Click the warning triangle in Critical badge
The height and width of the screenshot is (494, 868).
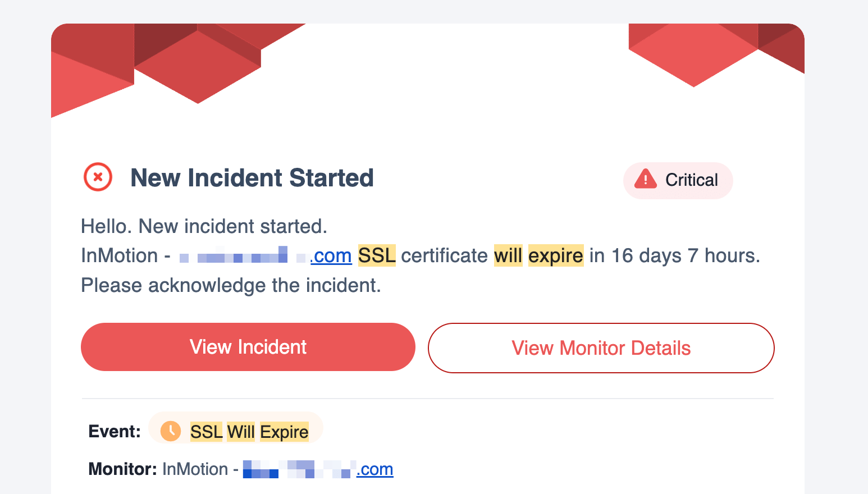pos(645,180)
